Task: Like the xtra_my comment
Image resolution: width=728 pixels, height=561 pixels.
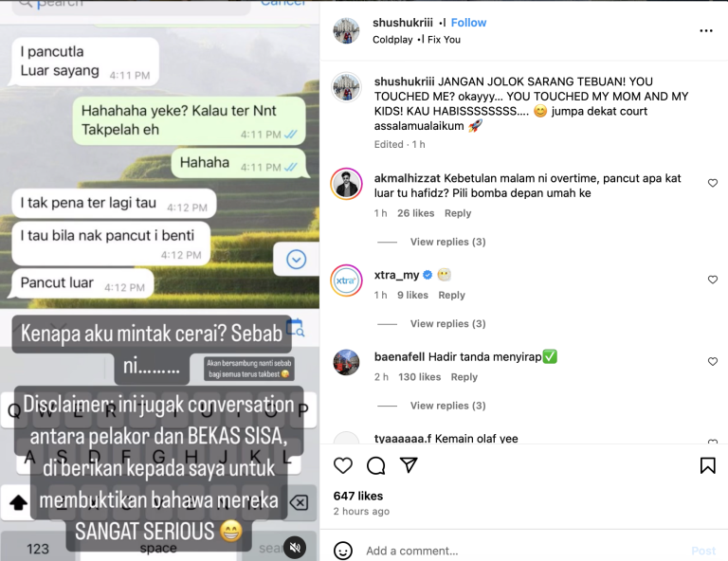Action: pyautogui.click(x=713, y=280)
